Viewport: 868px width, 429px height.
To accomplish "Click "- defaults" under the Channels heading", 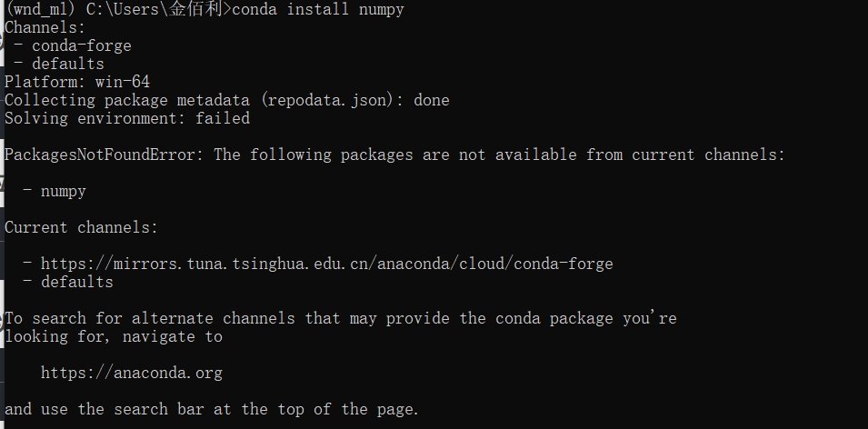I will click(x=59, y=64).
